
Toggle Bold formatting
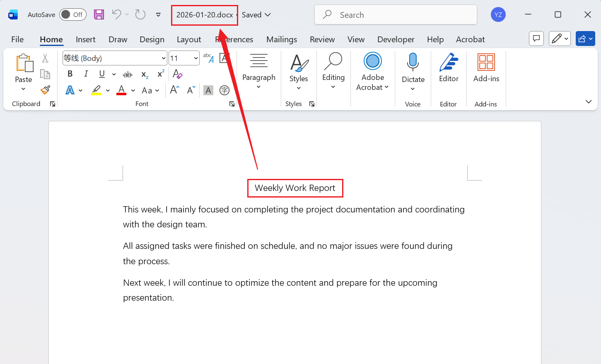pyautogui.click(x=70, y=74)
